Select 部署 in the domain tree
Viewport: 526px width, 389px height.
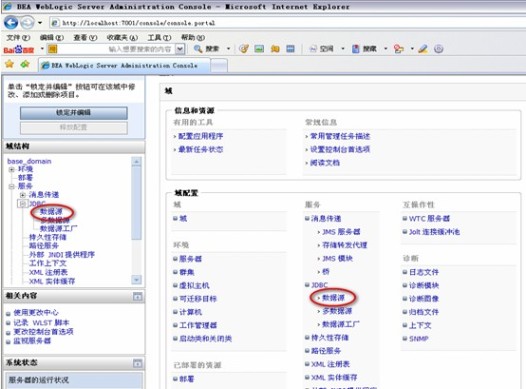click(25, 178)
